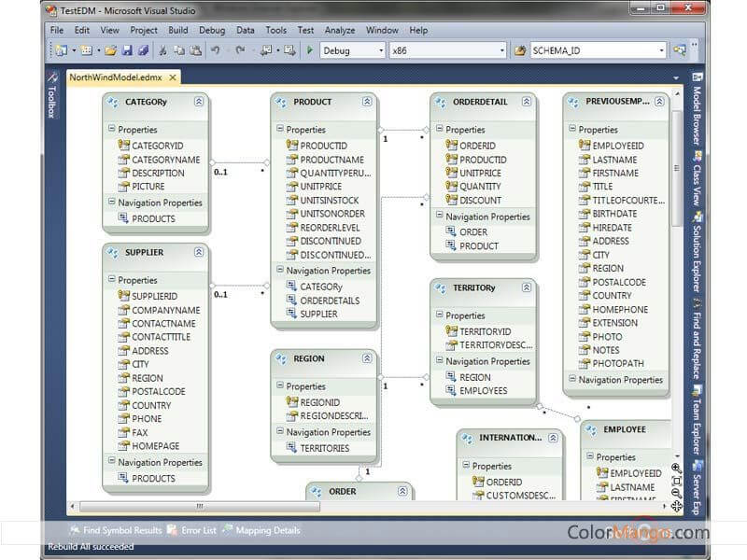Image resolution: width=747 pixels, height=560 pixels.
Task: Click the New Project toolbar icon
Action: click(x=61, y=50)
